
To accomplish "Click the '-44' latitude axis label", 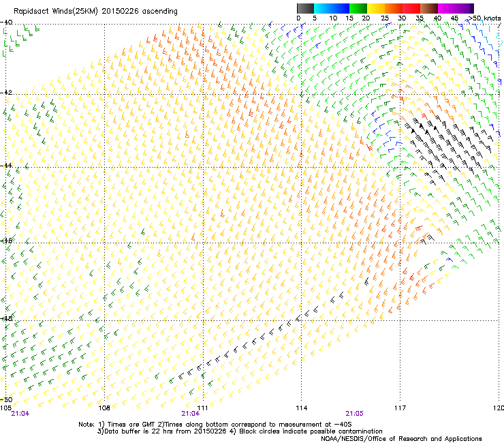I will point(6,166).
